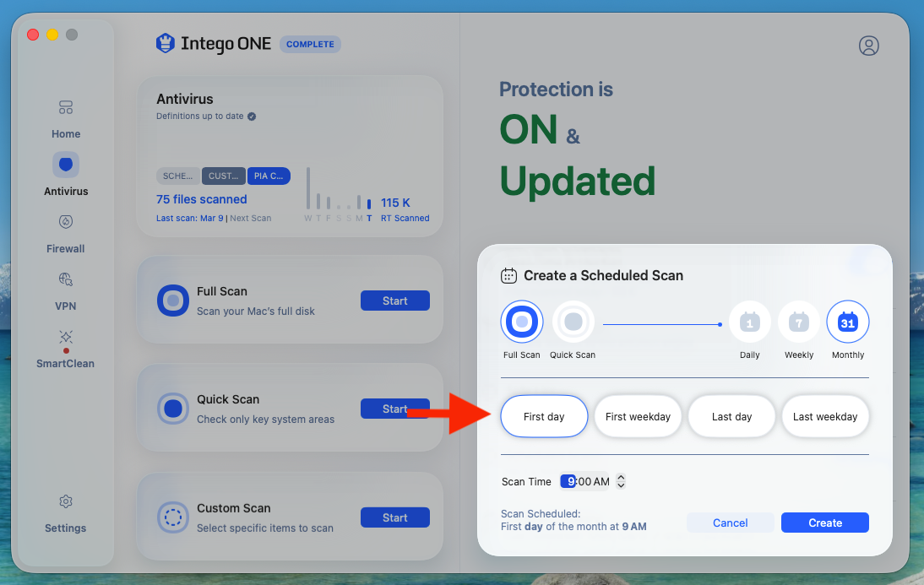Screen dimensions: 924x585
Task: Open the Settings gear
Action: pos(65,501)
